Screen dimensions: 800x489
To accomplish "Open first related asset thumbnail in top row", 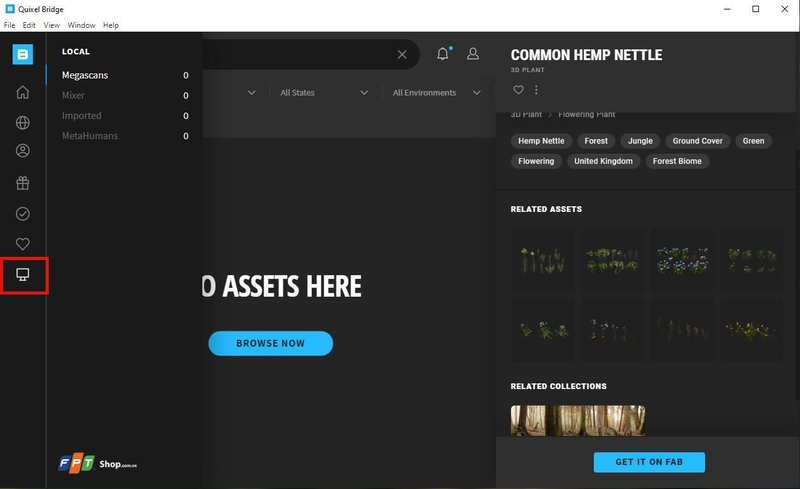I will click(543, 260).
